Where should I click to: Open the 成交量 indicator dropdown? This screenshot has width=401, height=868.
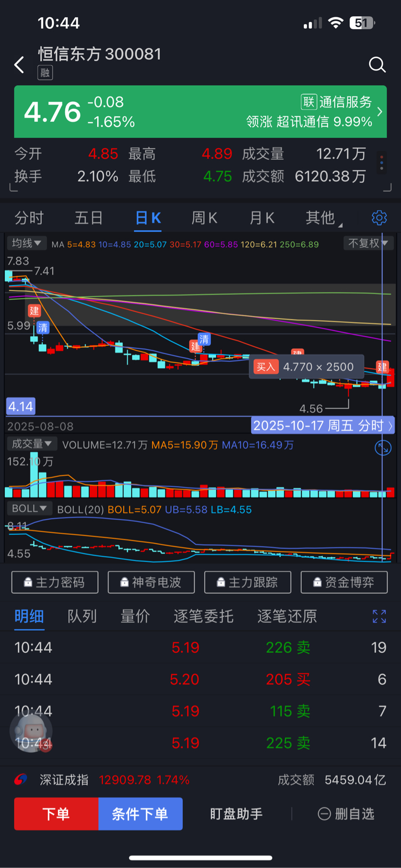[31, 444]
